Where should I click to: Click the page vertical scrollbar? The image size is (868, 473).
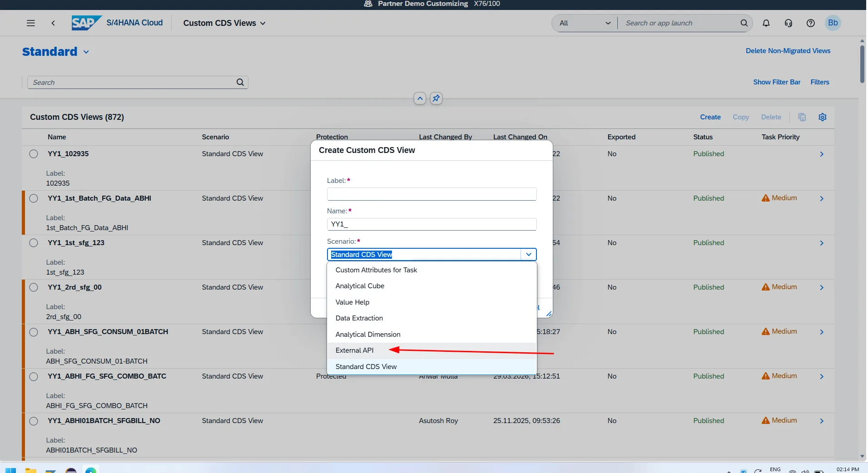click(862, 64)
